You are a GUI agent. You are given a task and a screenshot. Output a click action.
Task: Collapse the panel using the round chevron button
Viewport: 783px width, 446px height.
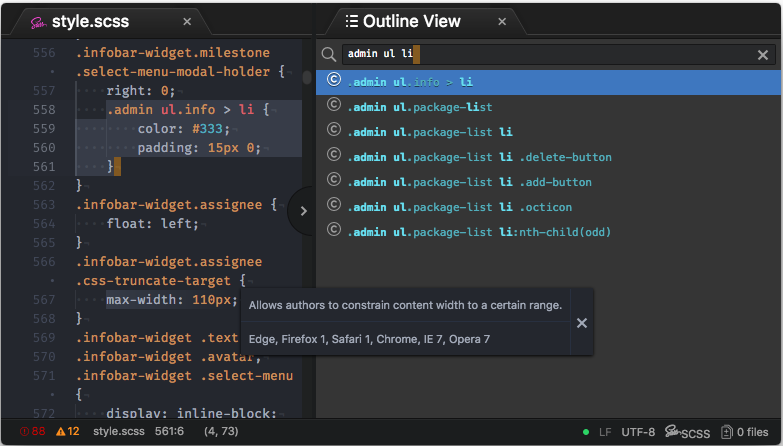(303, 211)
